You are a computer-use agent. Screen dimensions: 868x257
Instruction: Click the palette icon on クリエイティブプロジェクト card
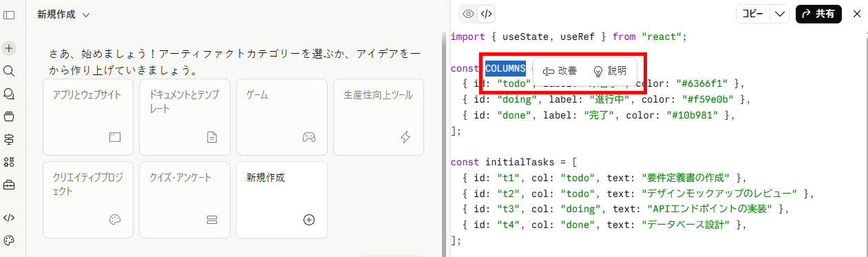115,220
